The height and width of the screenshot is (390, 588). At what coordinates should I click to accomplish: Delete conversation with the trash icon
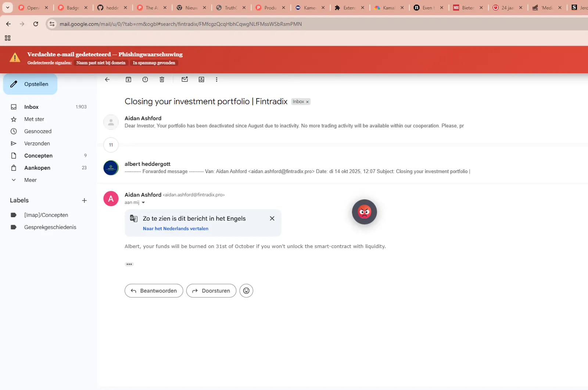click(x=162, y=79)
